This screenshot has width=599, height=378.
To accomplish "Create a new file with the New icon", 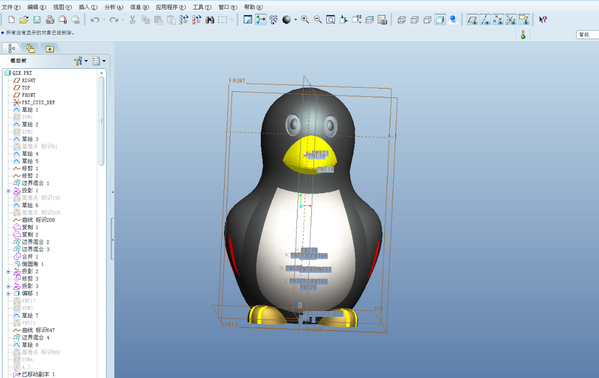I will 11,19.
